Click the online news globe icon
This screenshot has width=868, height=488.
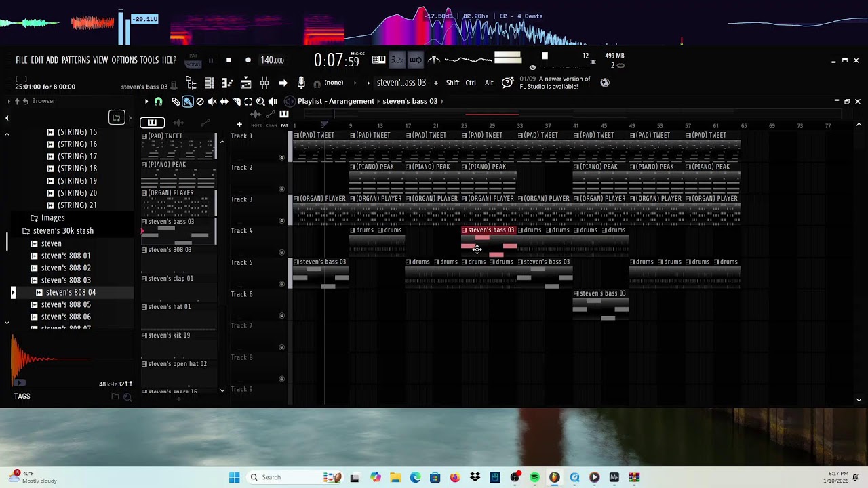click(605, 83)
